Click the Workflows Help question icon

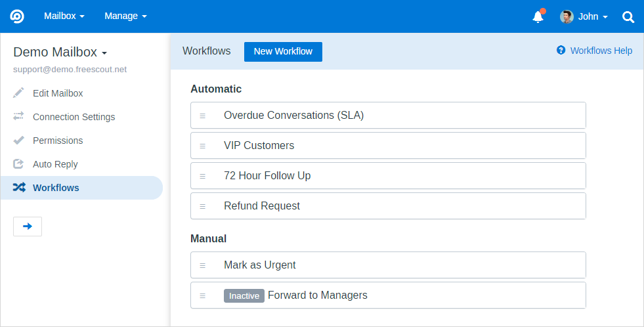click(561, 51)
